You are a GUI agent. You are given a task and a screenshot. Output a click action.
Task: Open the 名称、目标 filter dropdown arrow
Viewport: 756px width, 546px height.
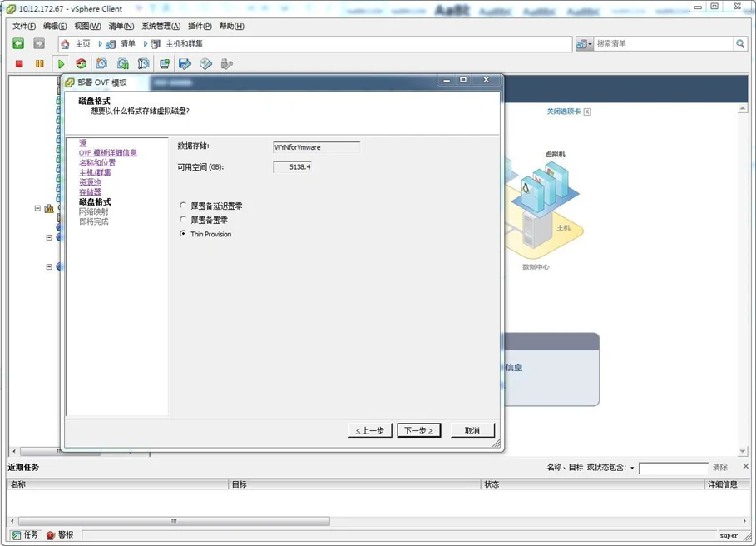(x=632, y=468)
